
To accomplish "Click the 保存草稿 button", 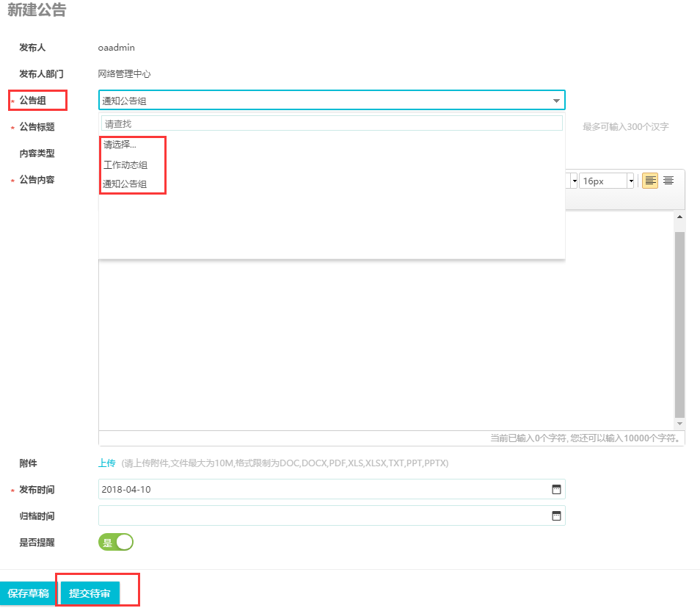I will coord(28,593).
